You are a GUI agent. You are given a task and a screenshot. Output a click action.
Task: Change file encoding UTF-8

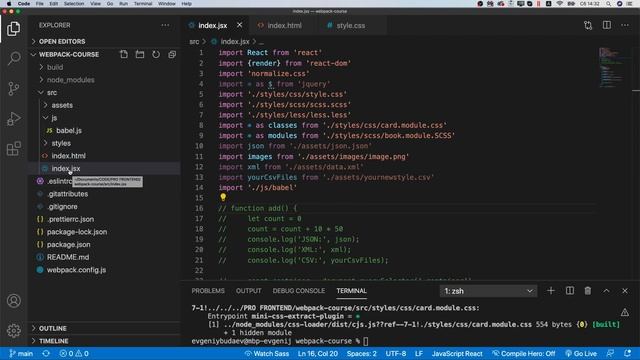point(396,353)
